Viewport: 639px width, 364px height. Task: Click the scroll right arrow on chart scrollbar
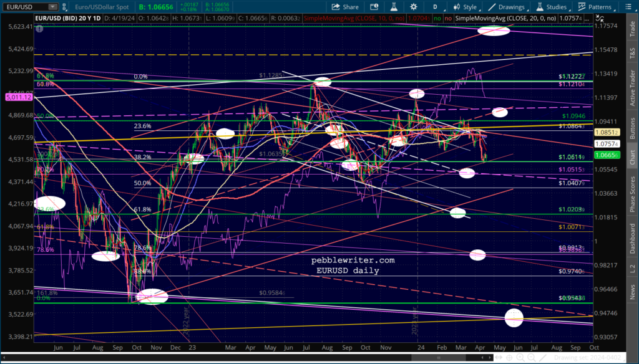pyautogui.click(x=489, y=358)
